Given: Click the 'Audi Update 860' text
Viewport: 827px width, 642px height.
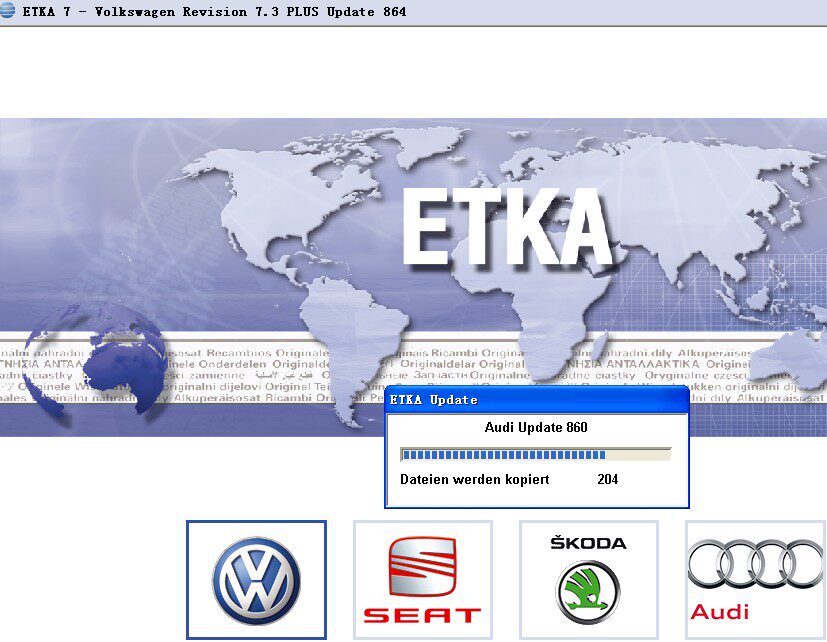Looking at the screenshot, I should [x=536, y=427].
